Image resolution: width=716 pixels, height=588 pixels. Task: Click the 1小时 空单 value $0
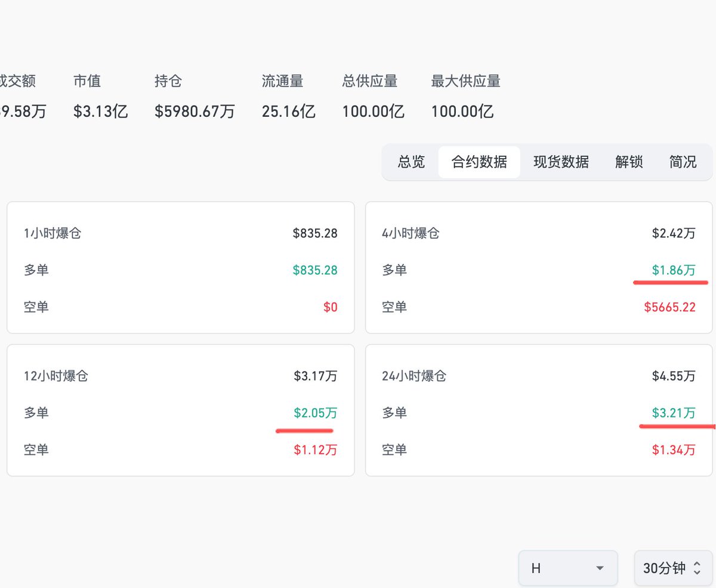330,307
